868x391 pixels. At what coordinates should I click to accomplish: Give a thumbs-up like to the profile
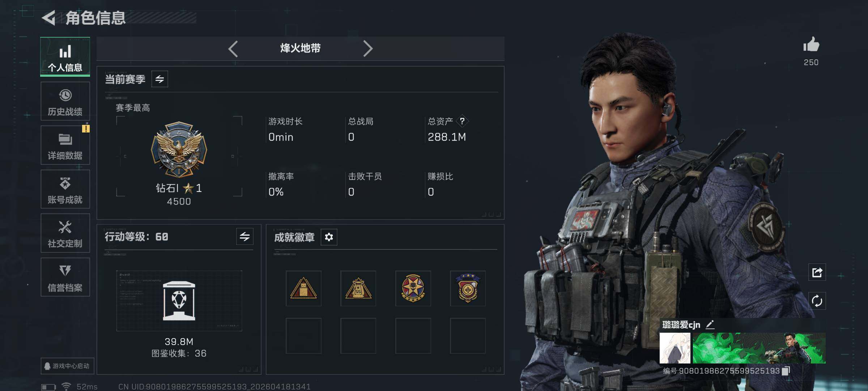pos(811,45)
